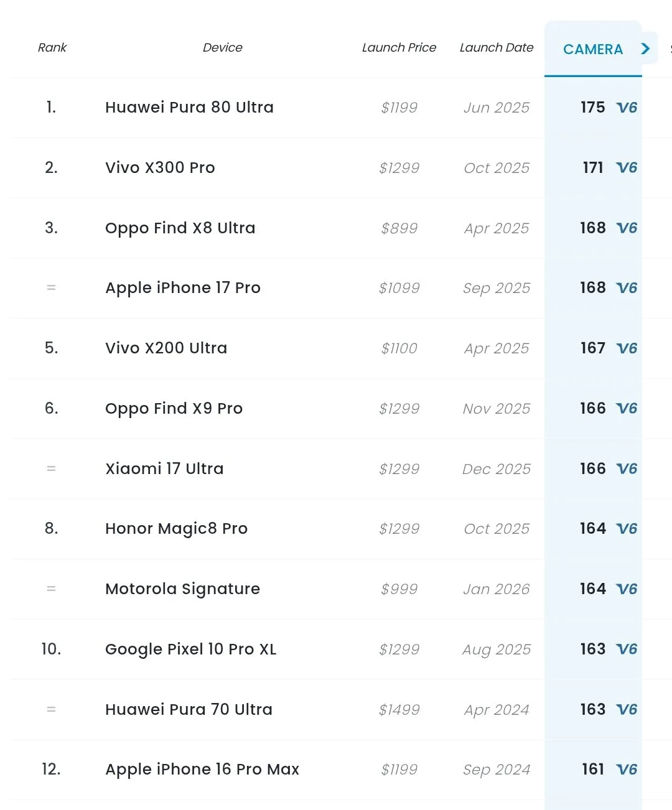The image size is (672, 810).
Task: Open the V6 icon beside Apple iPhone 17 Pro's score
Action: coord(628,288)
